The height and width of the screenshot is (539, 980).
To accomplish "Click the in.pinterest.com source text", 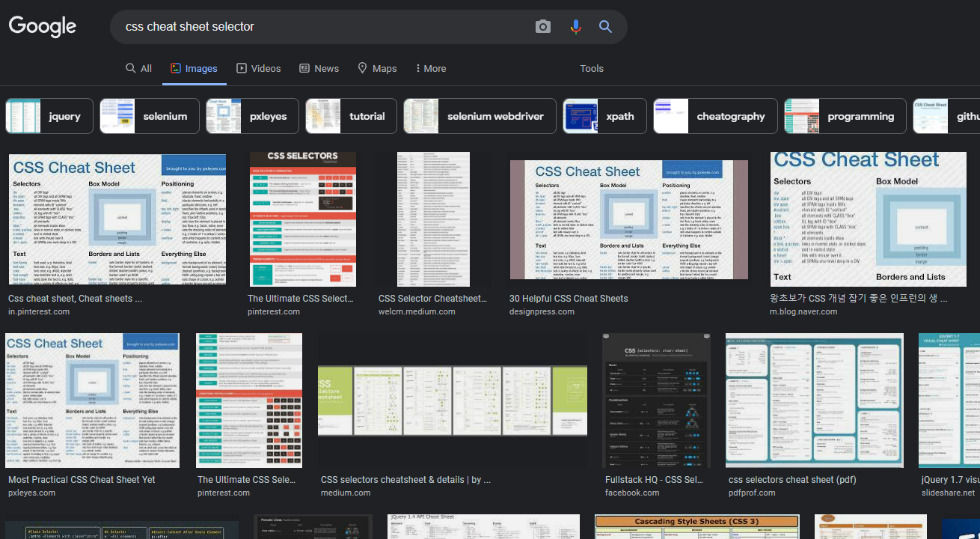I will tap(39, 311).
